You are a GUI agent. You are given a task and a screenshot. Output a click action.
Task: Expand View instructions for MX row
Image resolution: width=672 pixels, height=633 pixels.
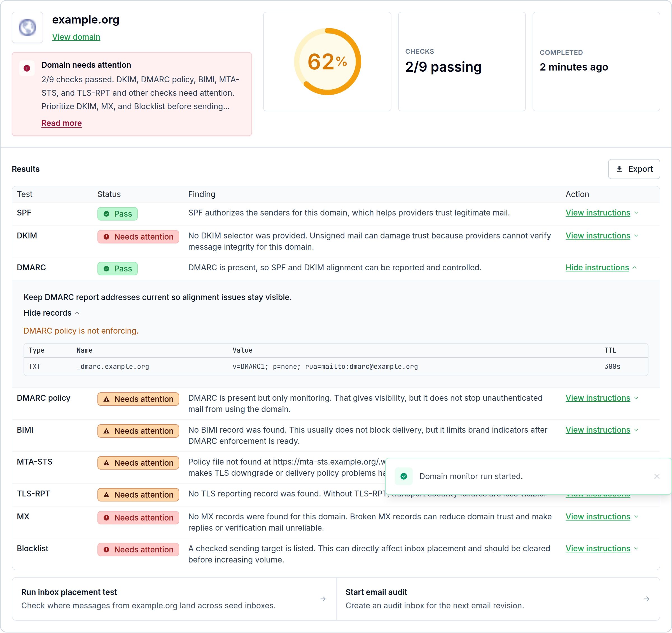click(x=602, y=517)
